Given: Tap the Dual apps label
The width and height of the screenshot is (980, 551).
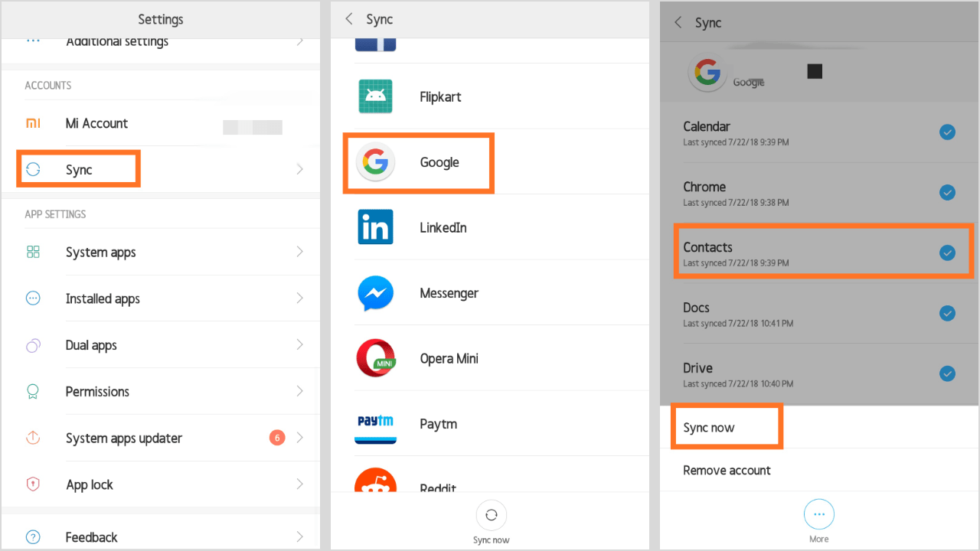Looking at the screenshot, I should [91, 345].
